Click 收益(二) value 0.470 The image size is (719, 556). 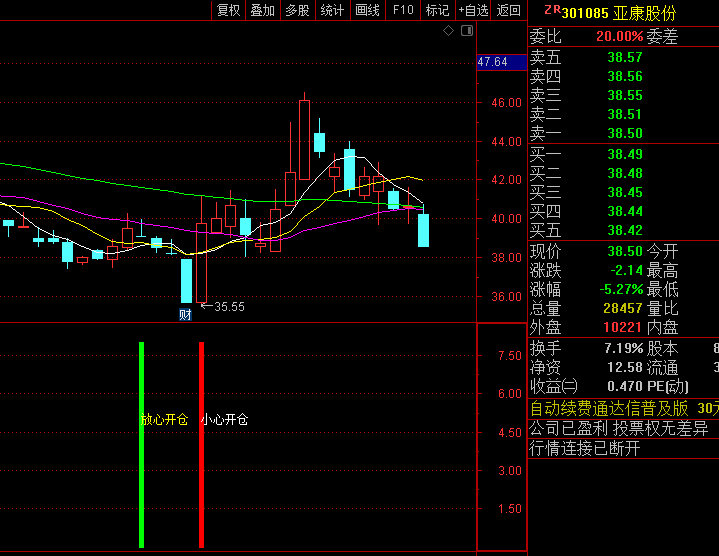pyautogui.click(x=625, y=386)
